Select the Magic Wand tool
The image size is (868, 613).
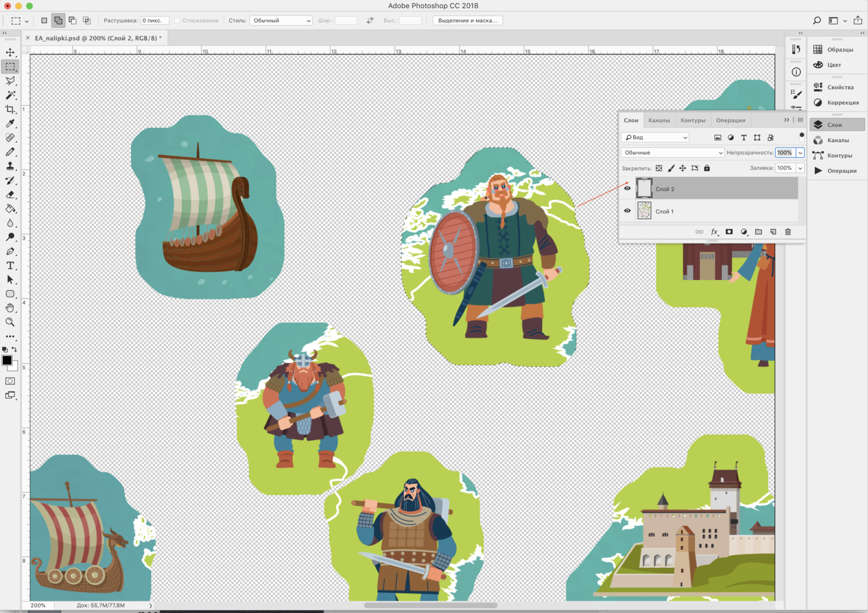tap(10, 95)
